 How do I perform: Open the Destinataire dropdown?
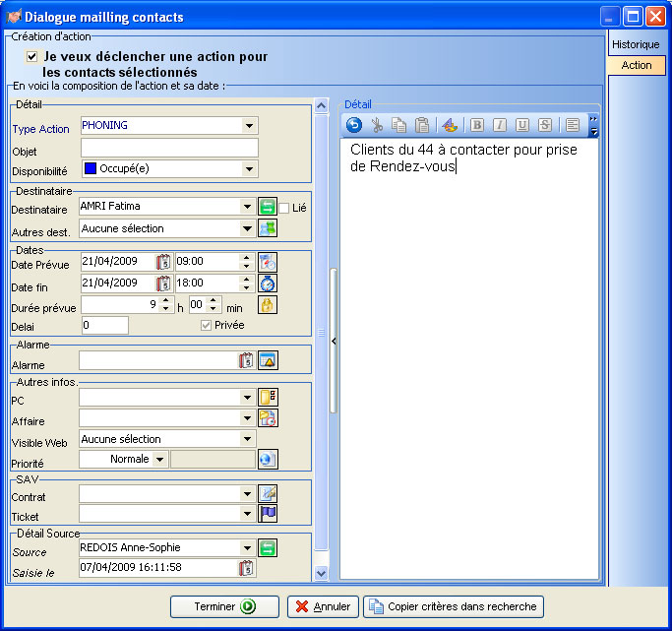[x=247, y=207]
